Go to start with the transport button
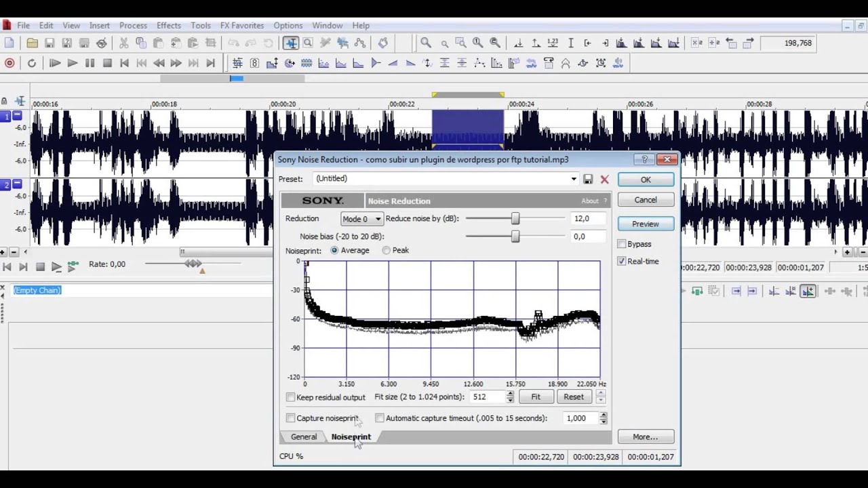The image size is (868, 488). click(124, 63)
